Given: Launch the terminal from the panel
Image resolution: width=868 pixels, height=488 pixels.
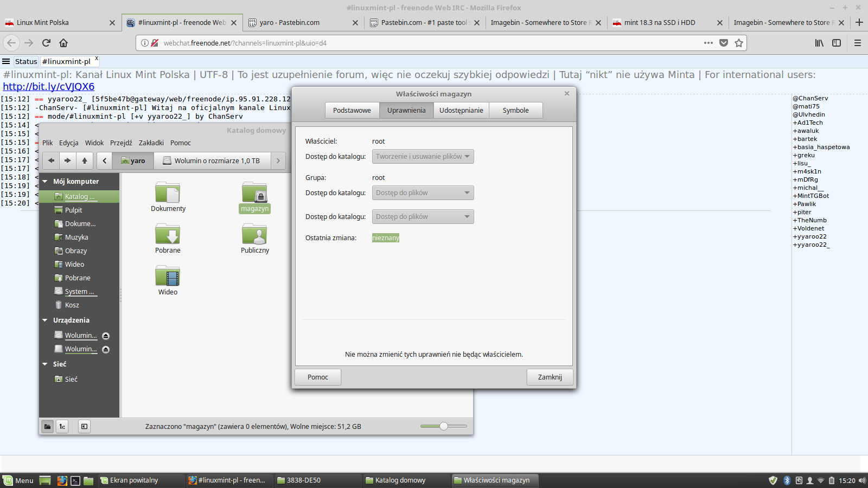Looking at the screenshot, I should 75,480.
